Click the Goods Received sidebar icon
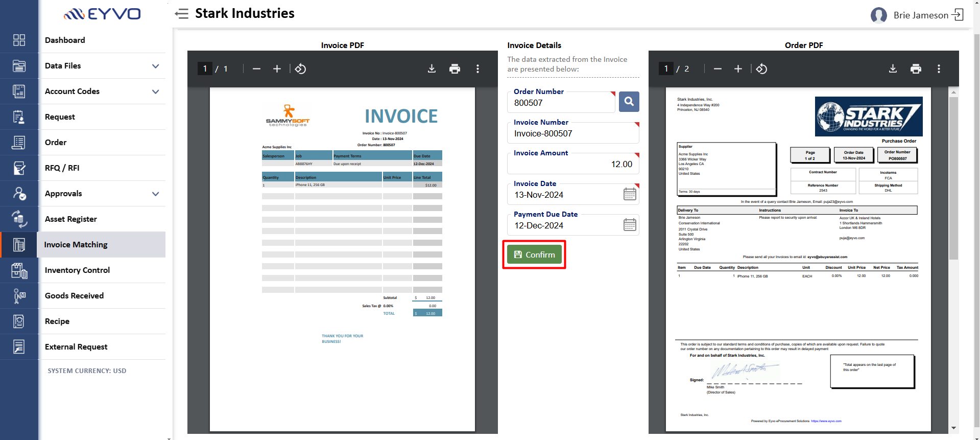Screen dimensions: 980x440 point(19,296)
